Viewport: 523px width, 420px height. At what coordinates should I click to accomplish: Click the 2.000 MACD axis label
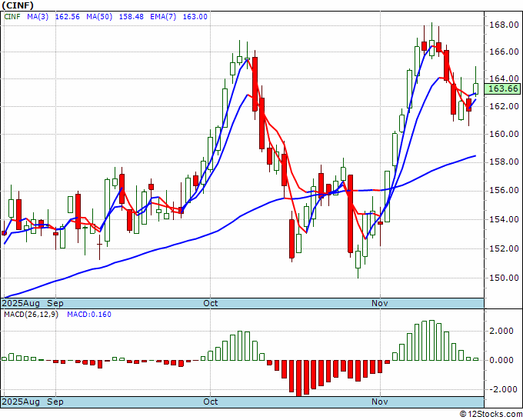pos(501,331)
